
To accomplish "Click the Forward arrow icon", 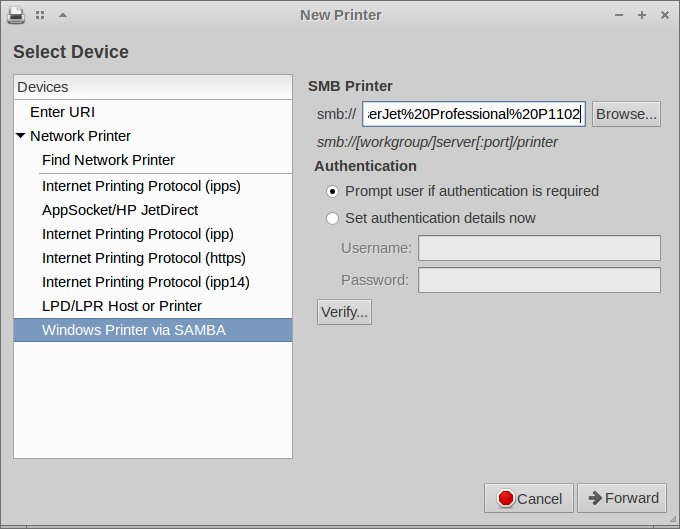I will click(595, 498).
